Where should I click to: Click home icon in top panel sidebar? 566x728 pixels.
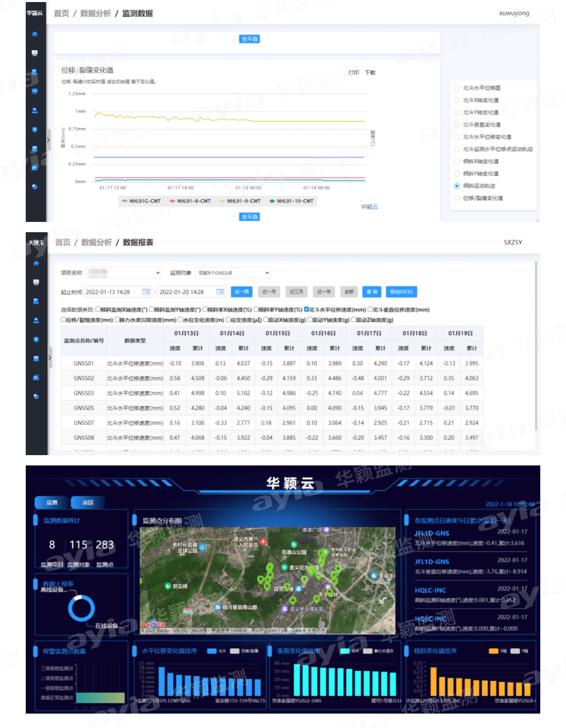(x=34, y=34)
